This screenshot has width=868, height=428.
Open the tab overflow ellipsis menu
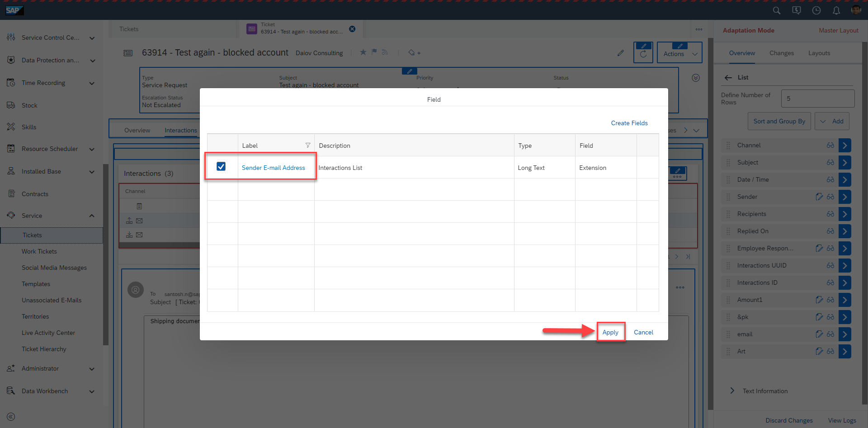pos(699,29)
